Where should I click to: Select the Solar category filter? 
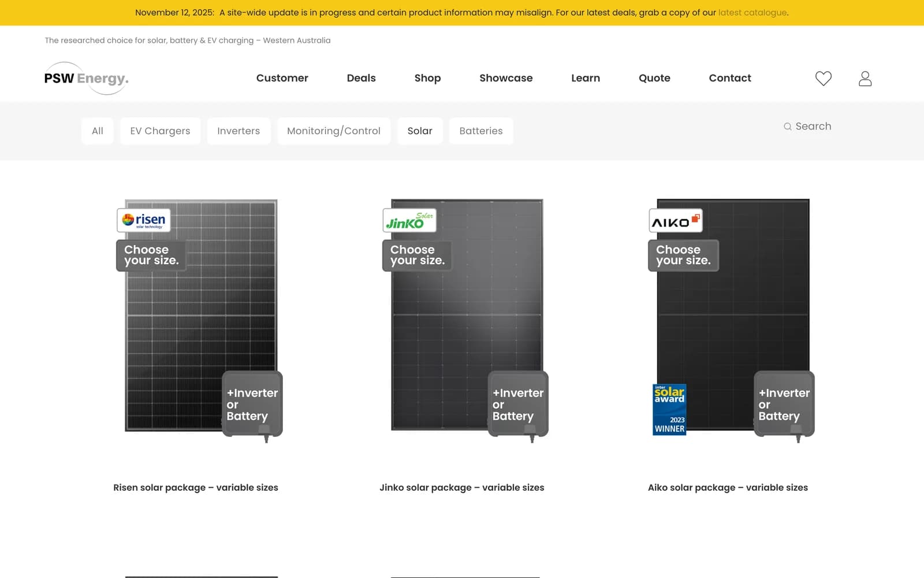point(420,131)
